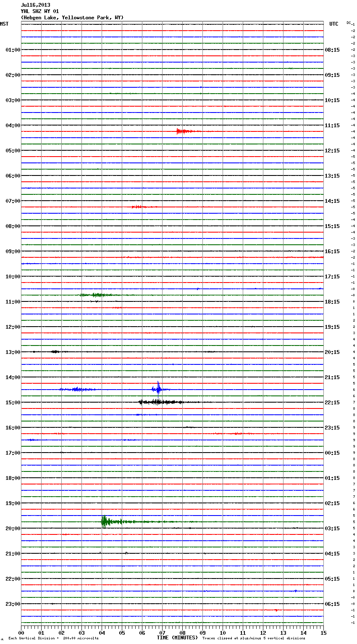Select the 05:00 MST time label

click(x=13, y=151)
